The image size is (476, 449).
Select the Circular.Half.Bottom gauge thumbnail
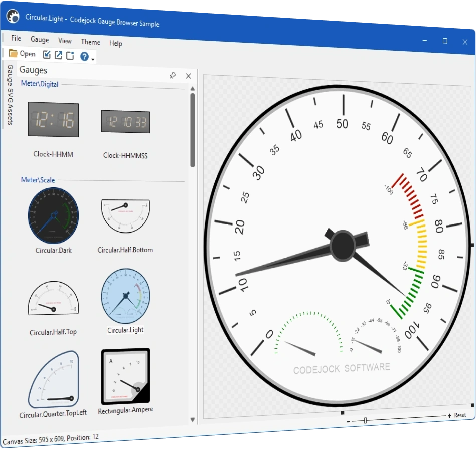[x=125, y=215]
